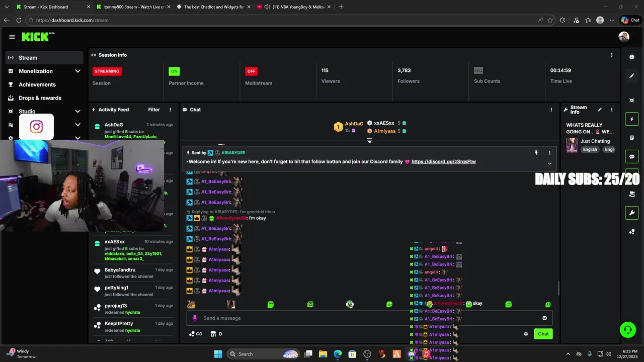Open the Stream page in sidebar
This screenshot has height=362, width=644.
(x=44, y=58)
